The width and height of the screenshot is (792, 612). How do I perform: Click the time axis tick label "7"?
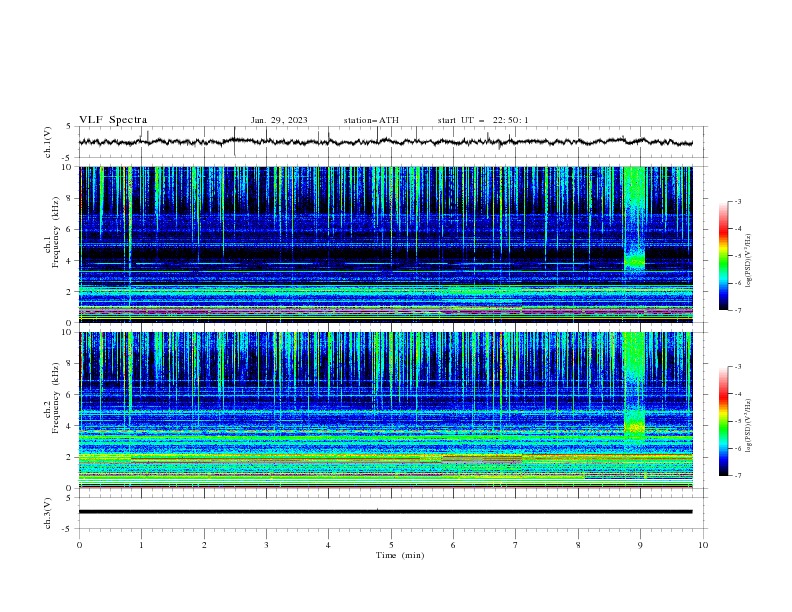tap(515, 545)
